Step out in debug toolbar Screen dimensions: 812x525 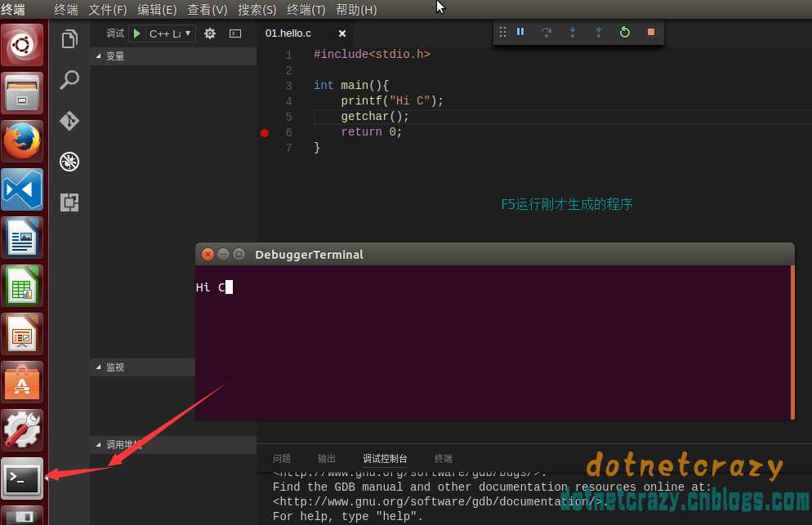tap(599, 32)
